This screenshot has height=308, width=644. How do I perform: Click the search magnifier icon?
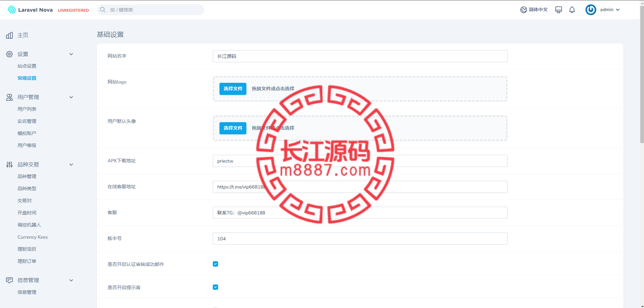(x=103, y=10)
